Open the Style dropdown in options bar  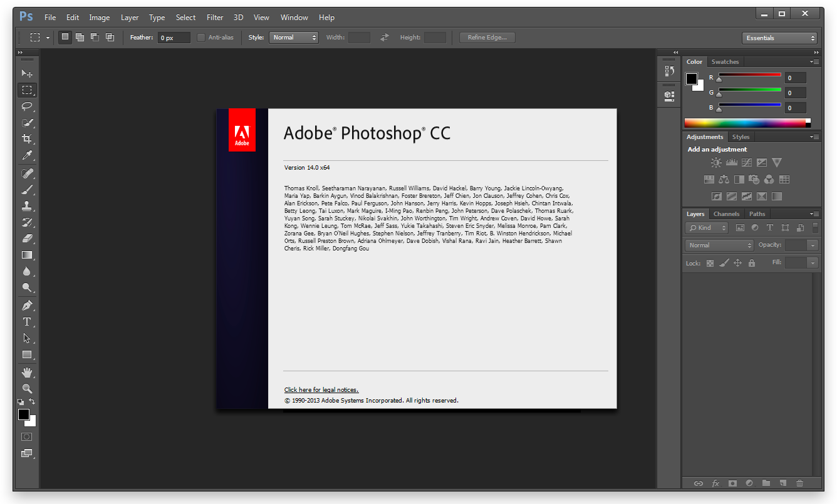point(293,37)
